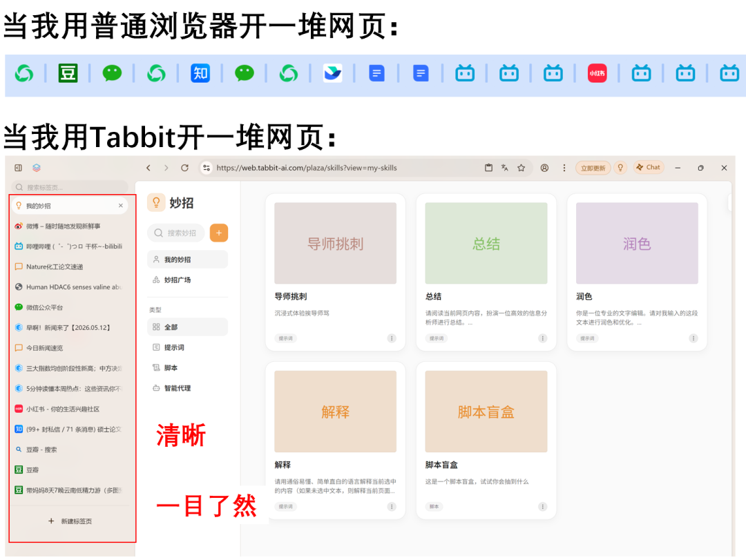Open the Chat button in toolbar
The image size is (746, 560).
[x=649, y=168]
